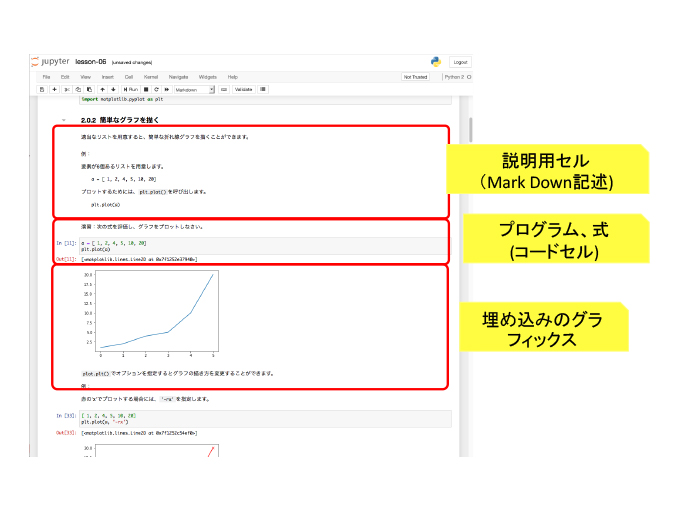The height and width of the screenshot is (512, 684).
Task: Cut selected cell with scissors icon
Action: 66,89
